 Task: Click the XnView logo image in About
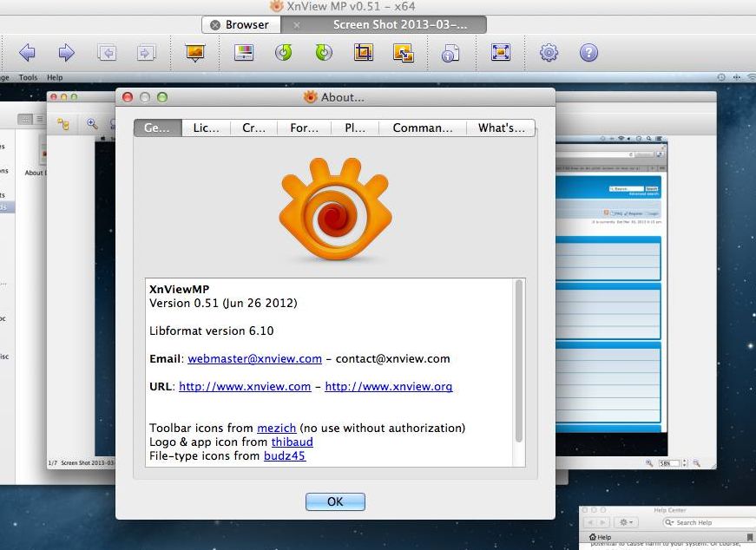point(336,209)
